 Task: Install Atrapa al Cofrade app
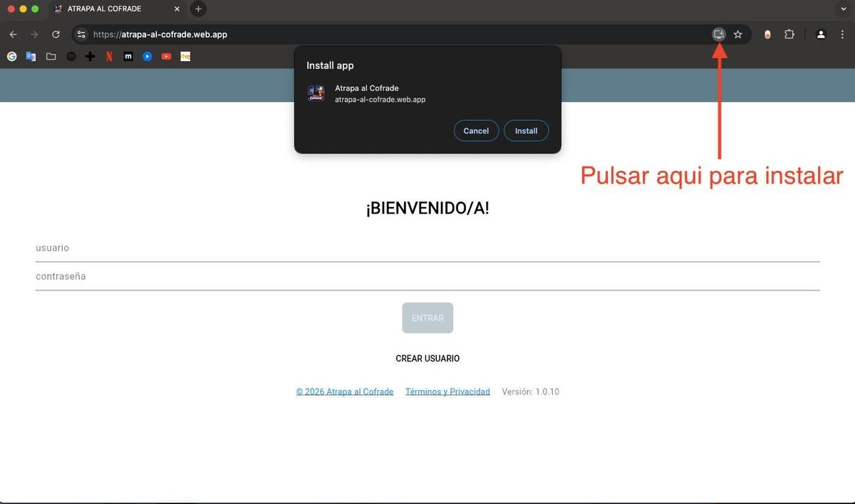pyautogui.click(x=526, y=130)
